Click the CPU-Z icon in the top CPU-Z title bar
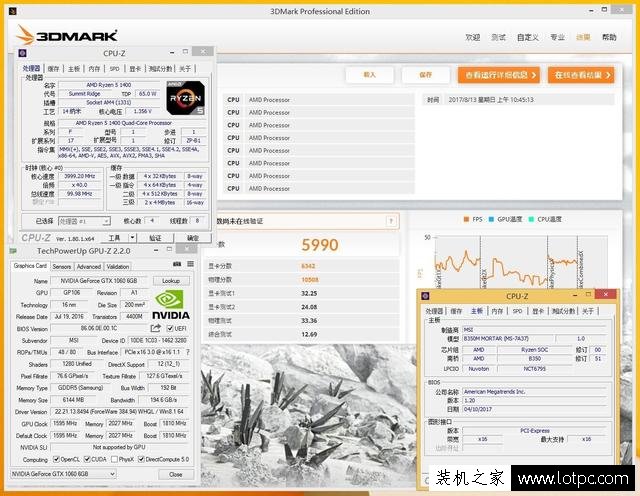640x496 pixels. [22, 53]
